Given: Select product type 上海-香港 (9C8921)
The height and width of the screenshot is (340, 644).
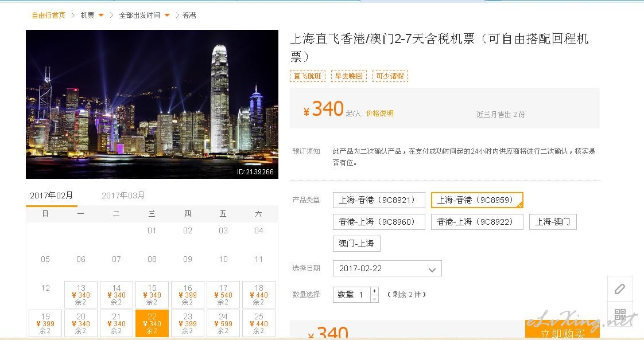Looking at the screenshot, I should (379, 200).
